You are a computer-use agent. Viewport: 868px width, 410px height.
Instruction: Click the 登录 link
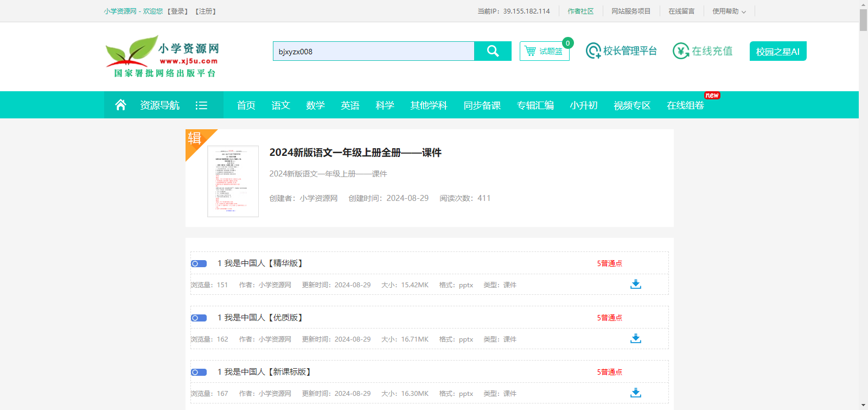[177, 11]
